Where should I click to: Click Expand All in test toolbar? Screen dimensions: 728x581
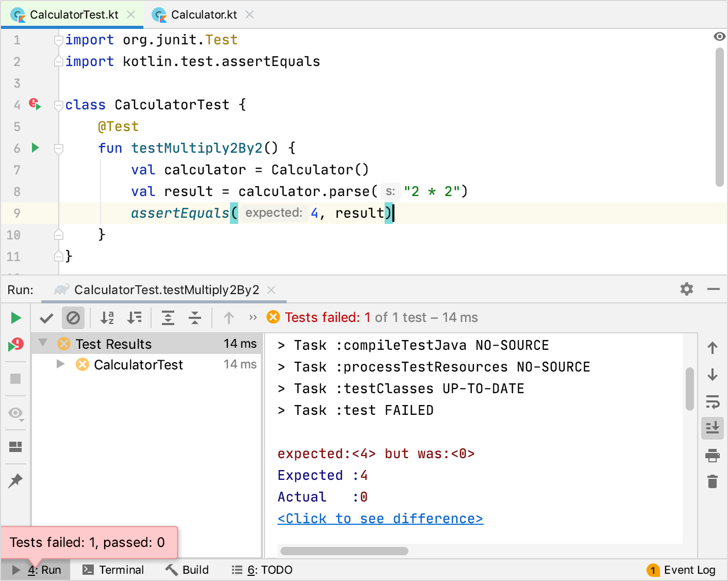(168, 318)
